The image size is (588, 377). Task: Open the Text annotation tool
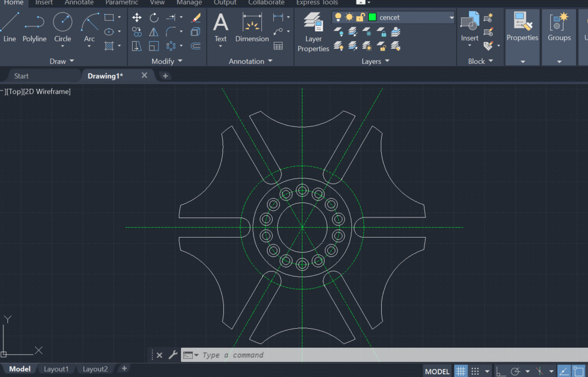220,27
